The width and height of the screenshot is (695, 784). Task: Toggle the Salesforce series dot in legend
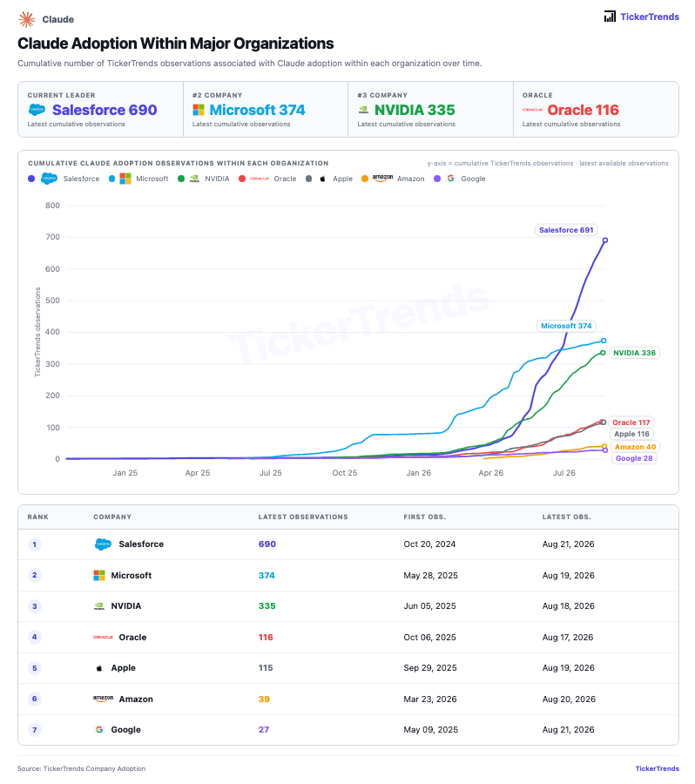[31, 179]
